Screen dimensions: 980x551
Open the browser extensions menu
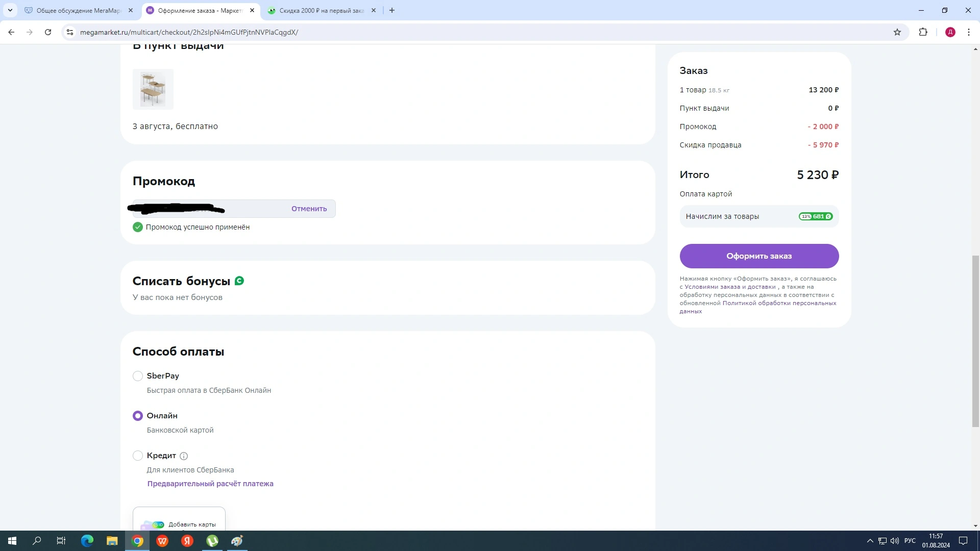(923, 32)
